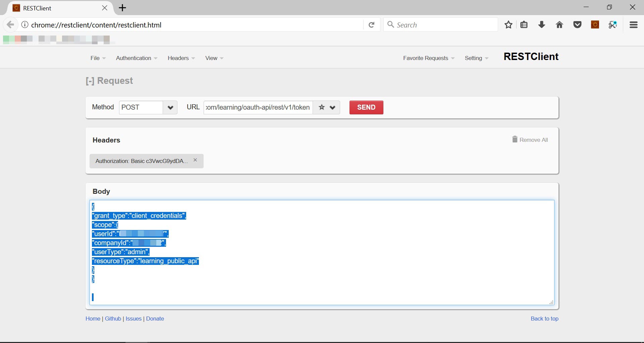Click the Home footer link
This screenshot has width=644, height=343.
(93, 319)
